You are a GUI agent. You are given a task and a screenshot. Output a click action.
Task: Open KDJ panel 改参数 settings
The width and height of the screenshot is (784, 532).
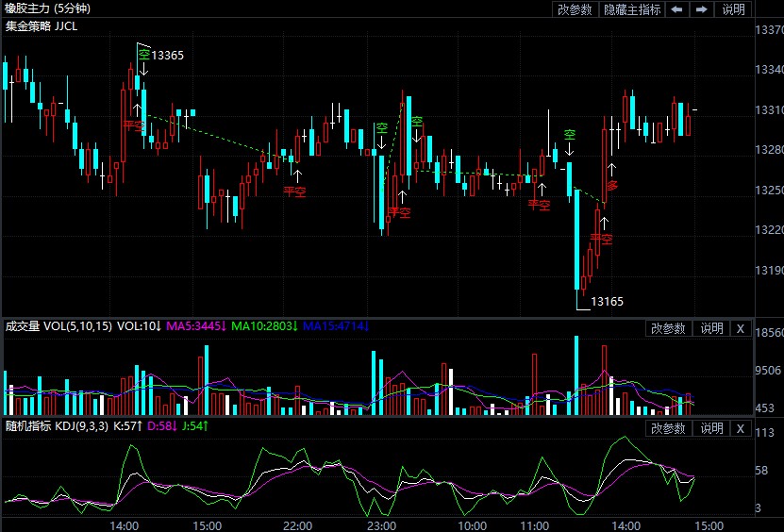coord(668,428)
